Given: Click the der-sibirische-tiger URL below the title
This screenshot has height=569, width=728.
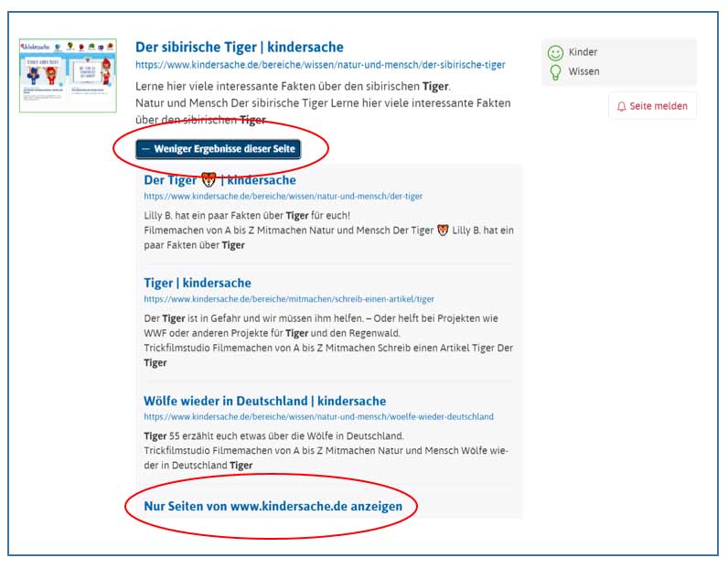Looking at the screenshot, I should click(x=320, y=65).
